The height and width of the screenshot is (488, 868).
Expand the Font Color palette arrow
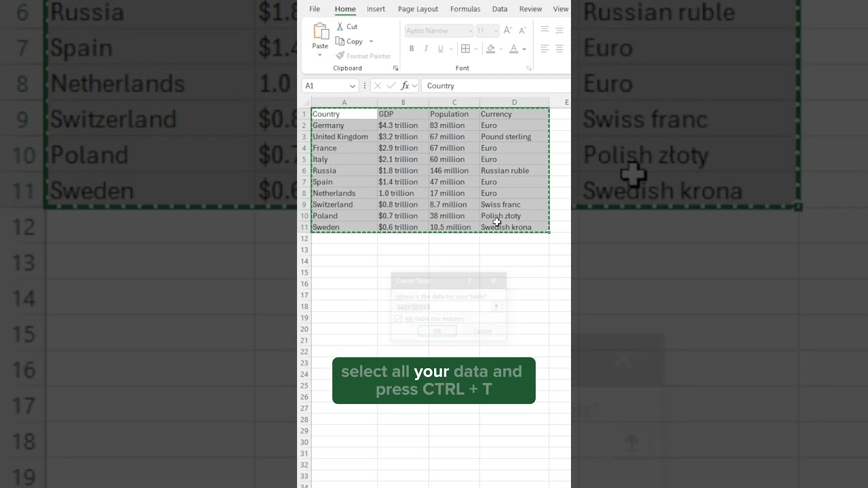pyautogui.click(x=524, y=49)
